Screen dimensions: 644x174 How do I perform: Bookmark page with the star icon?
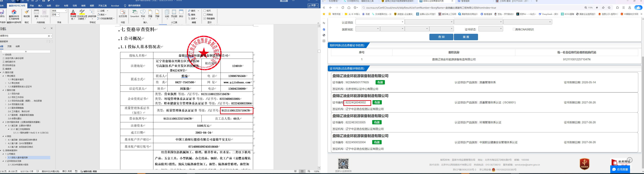click(x=609, y=8)
